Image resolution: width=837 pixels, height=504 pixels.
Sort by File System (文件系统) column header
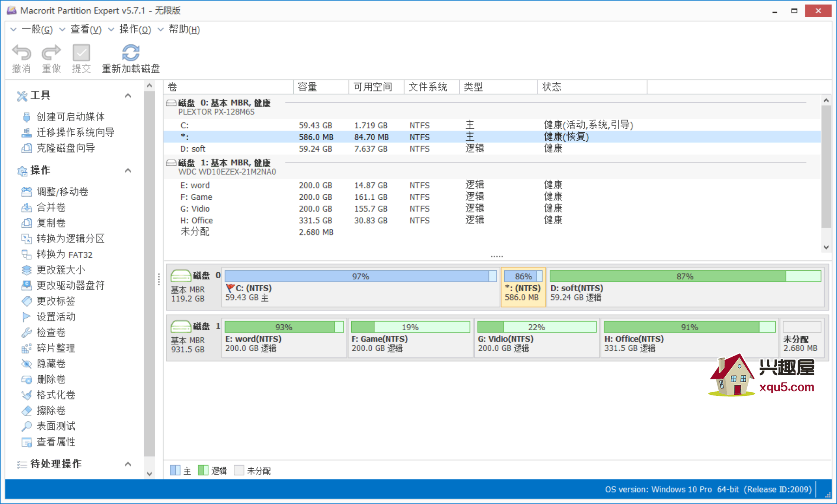tap(432, 87)
